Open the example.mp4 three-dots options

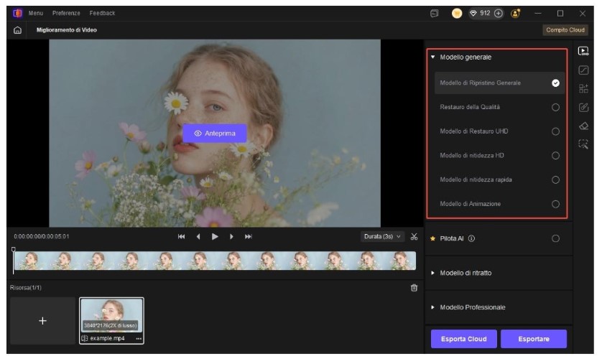tap(139, 339)
